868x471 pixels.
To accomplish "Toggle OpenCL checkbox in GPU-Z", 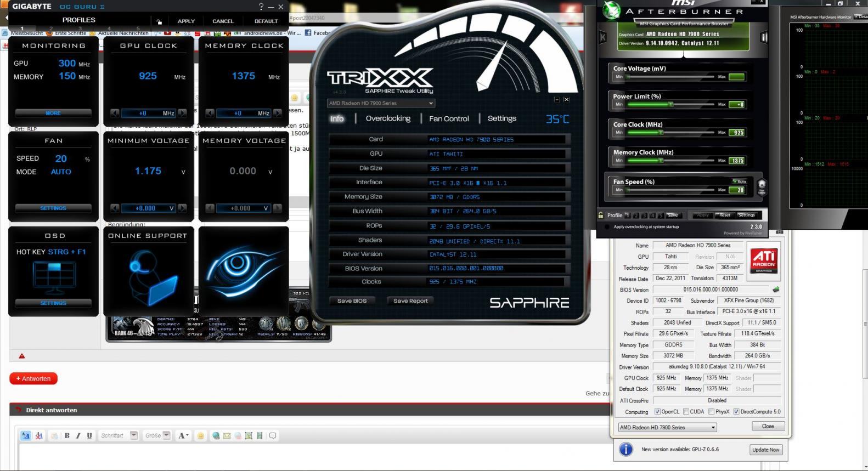I will [657, 412].
